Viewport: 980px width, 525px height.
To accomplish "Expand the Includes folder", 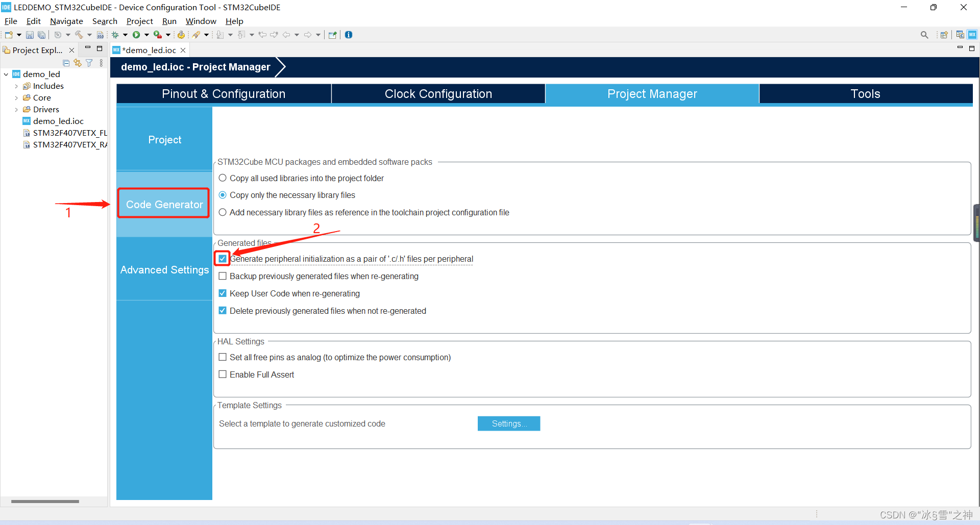I will [16, 86].
